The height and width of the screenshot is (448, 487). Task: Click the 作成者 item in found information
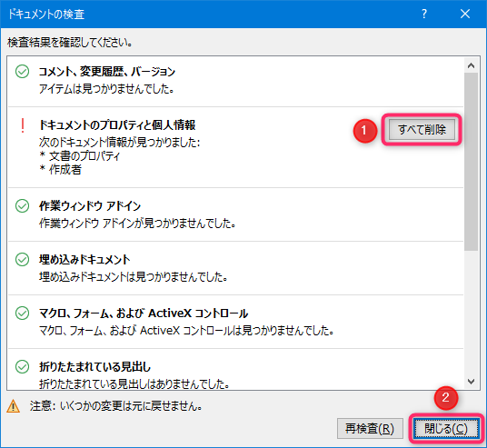tap(65, 170)
